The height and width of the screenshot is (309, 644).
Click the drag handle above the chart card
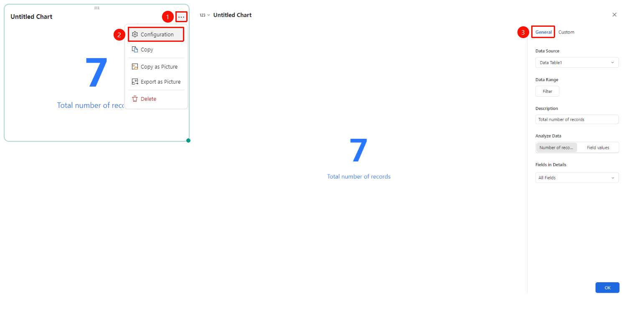click(x=97, y=8)
